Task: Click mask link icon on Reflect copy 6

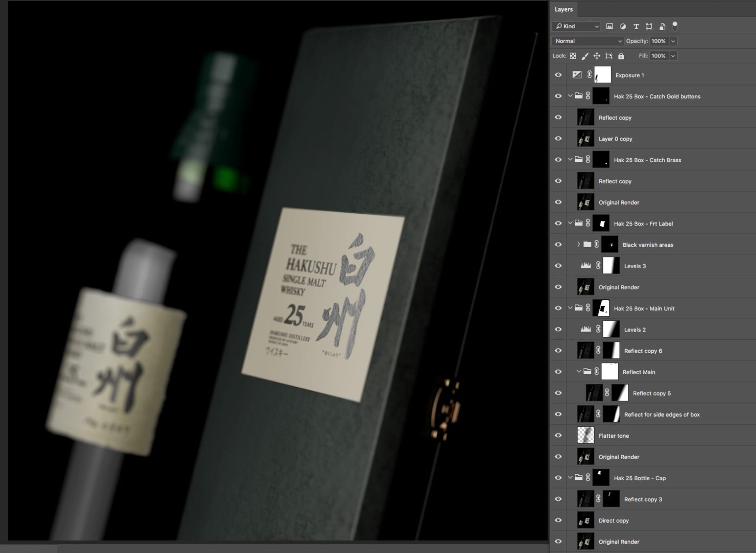Action: click(598, 351)
